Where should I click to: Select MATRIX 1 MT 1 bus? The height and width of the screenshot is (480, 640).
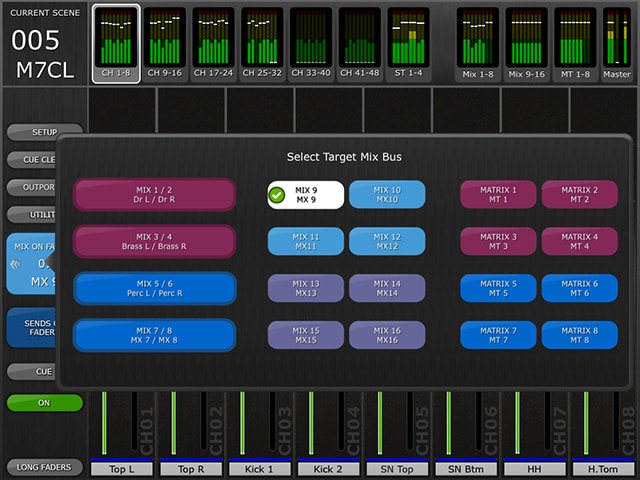pos(498,194)
